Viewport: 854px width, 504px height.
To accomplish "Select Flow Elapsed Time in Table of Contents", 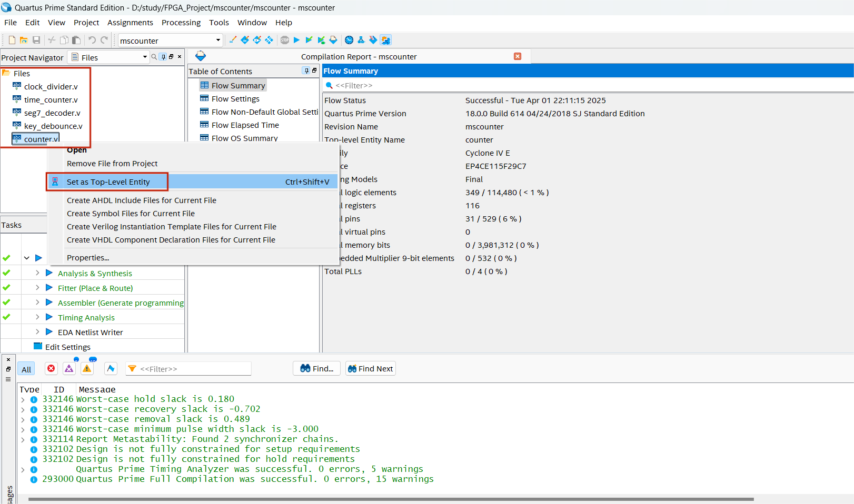I will [245, 125].
